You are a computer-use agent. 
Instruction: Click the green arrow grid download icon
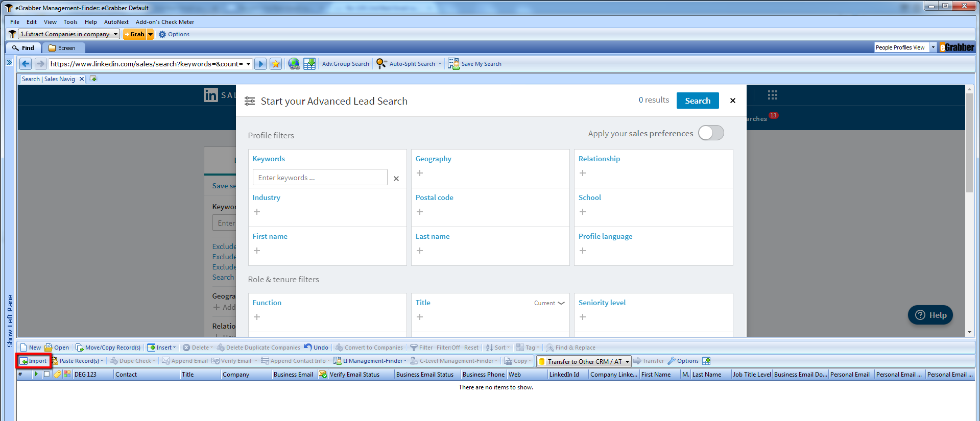pos(309,64)
